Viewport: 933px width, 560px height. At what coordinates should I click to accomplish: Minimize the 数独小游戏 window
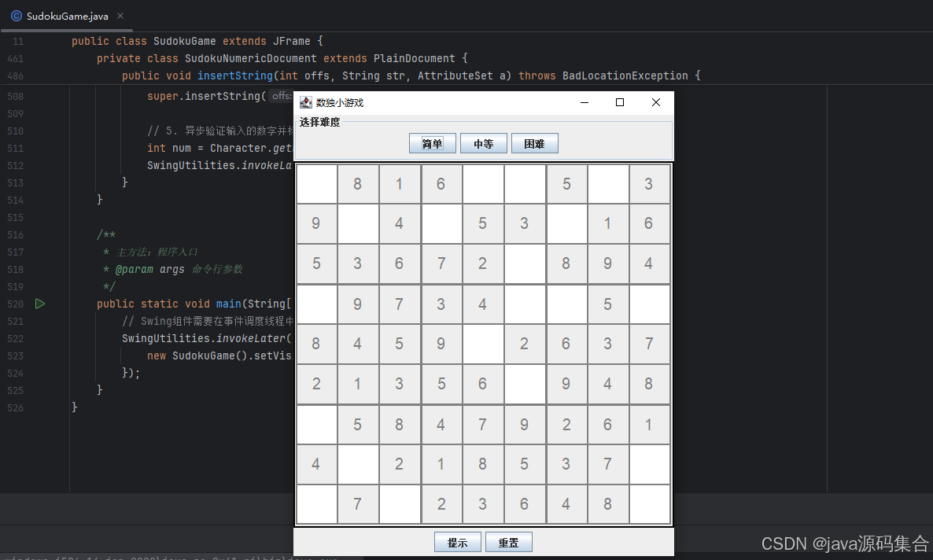point(585,102)
